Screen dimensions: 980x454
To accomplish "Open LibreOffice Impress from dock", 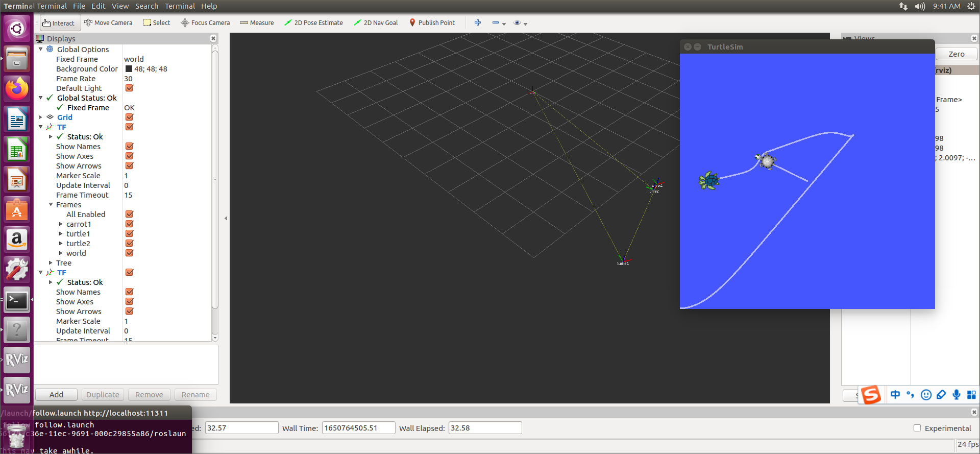I will pos(17,180).
